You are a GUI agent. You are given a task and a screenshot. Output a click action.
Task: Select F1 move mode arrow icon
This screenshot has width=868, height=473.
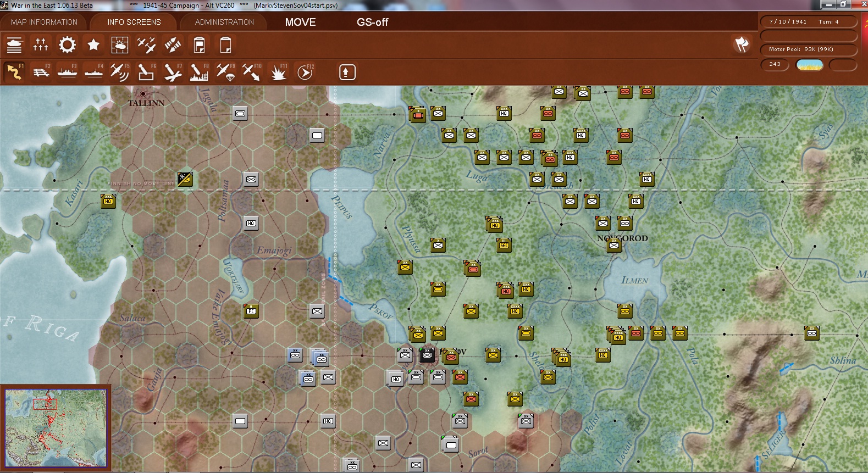(14, 72)
